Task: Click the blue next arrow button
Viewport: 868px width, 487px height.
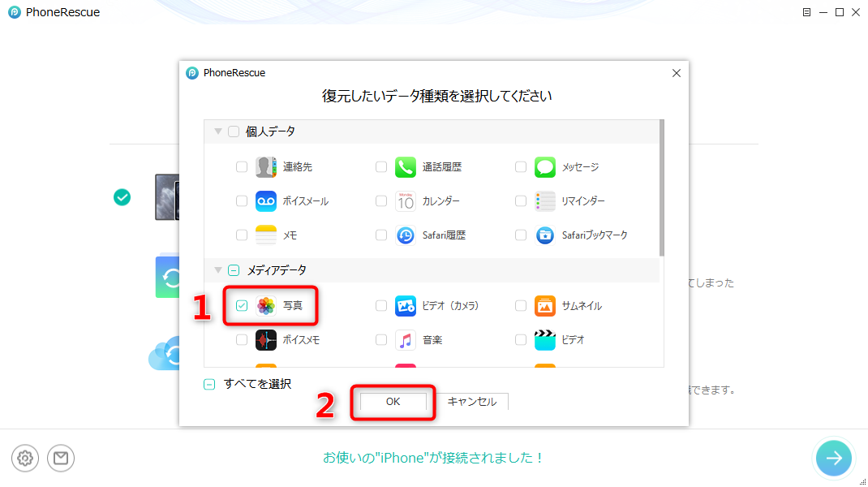Action: [834, 458]
